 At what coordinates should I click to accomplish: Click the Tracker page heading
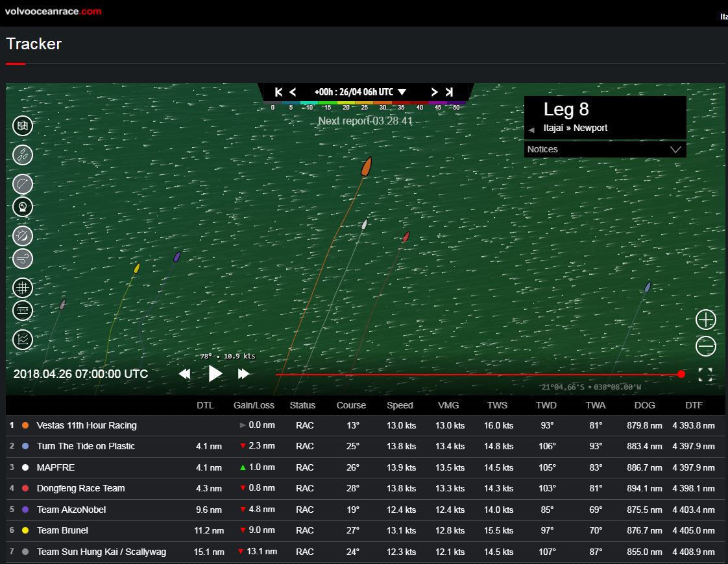coord(34,43)
